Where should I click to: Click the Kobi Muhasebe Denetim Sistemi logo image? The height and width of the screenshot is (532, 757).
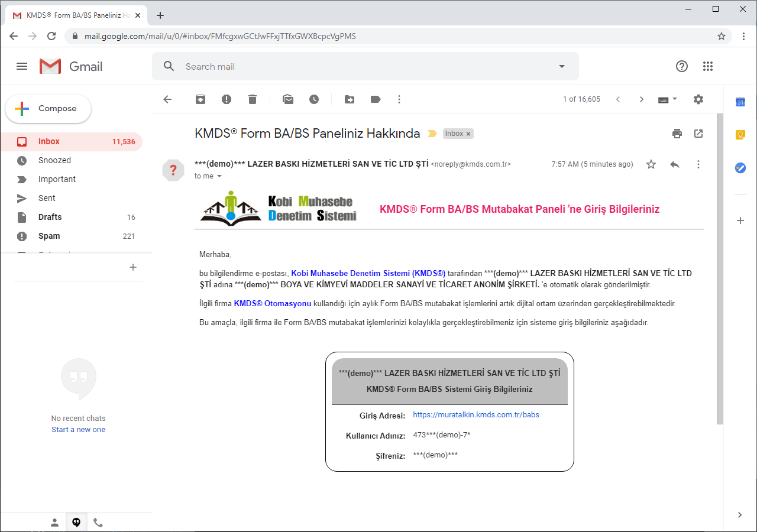click(279, 207)
